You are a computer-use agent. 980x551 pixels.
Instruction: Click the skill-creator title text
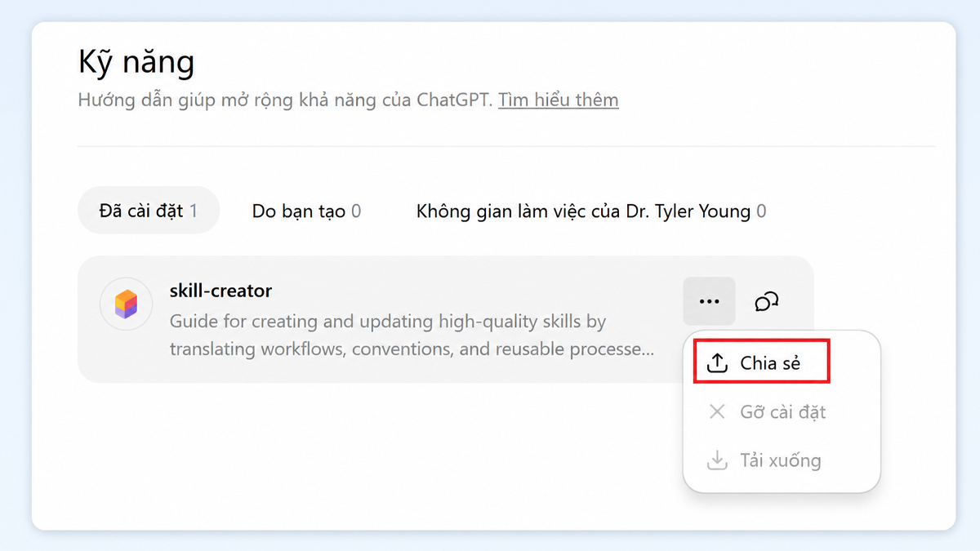pyautogui.click(x=220, y=290)
